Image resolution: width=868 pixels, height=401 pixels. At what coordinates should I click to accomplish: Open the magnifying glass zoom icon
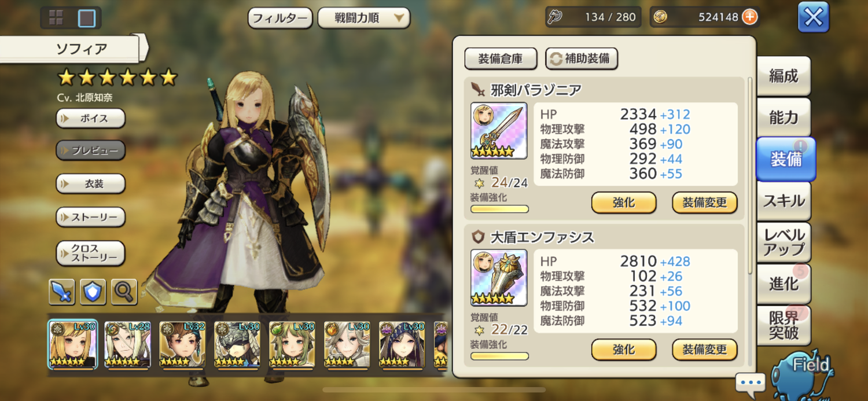click(x=124, y=292)
